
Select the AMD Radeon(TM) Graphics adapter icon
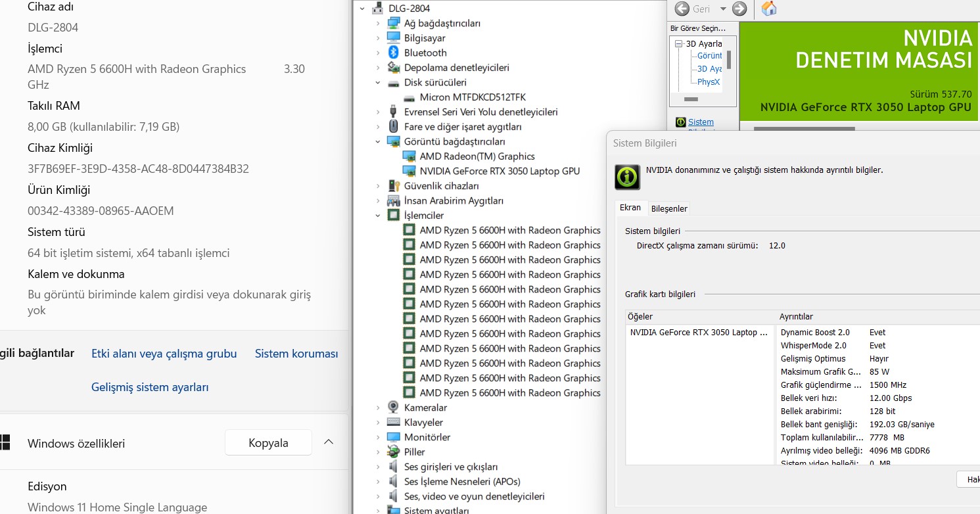pyautogui.click(x=409, y=156)
